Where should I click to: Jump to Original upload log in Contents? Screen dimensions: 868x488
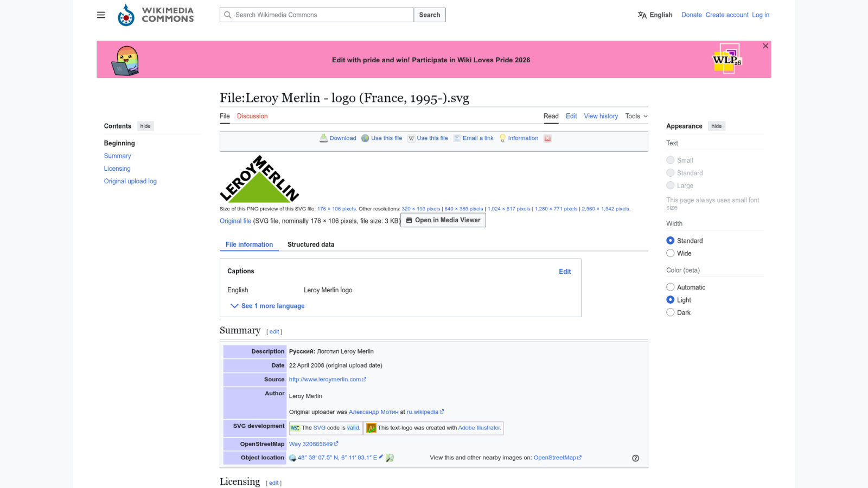[x=130, y=182]
